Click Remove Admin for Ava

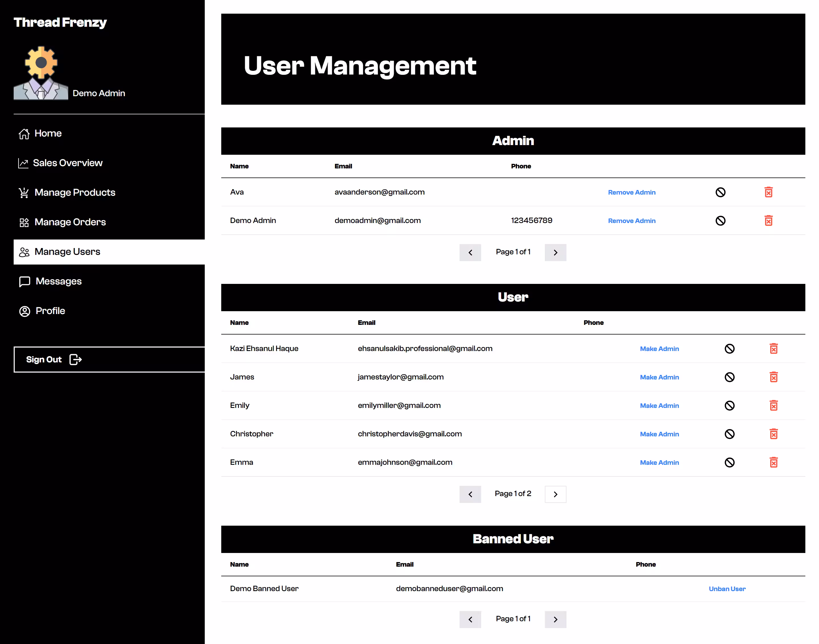[632, 192]
